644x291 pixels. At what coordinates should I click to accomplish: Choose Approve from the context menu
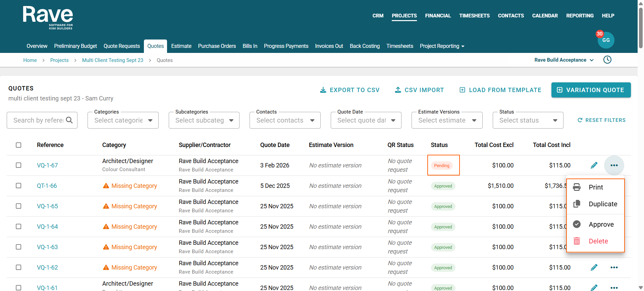tap(601, 224)
